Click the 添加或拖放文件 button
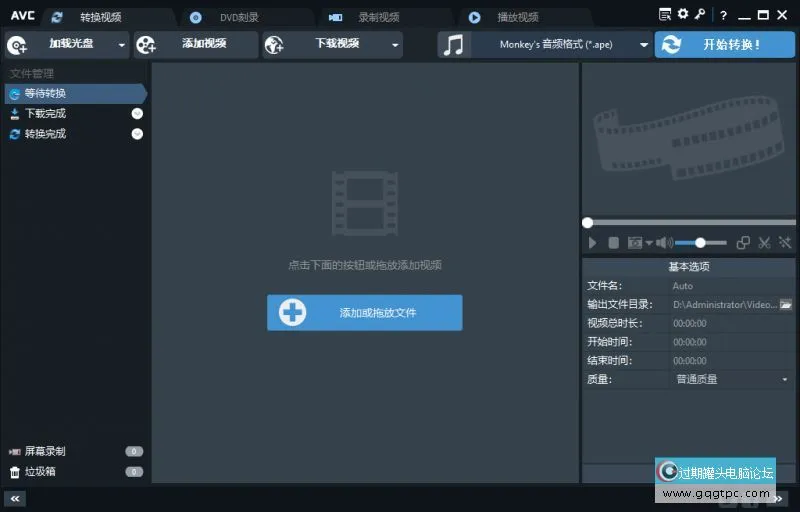Screen dimensions: 800x512 point(364,313)
